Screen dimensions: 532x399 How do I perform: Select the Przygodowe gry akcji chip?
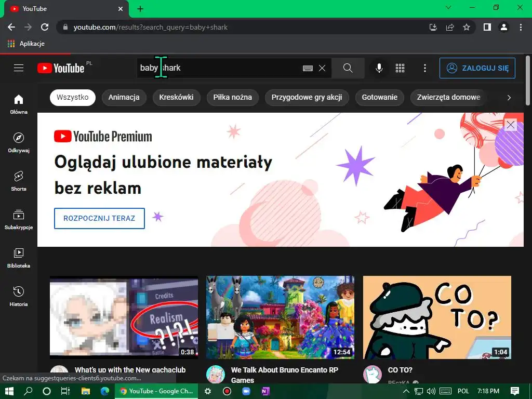[307, 97]
